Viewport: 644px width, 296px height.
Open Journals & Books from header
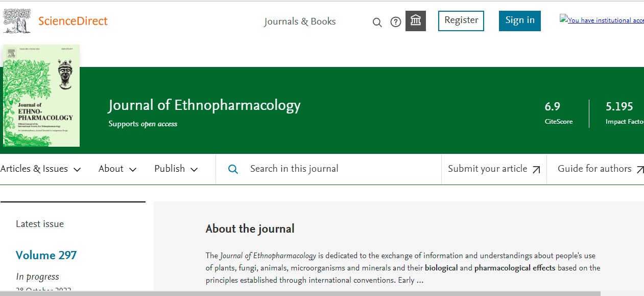(300, 21)
